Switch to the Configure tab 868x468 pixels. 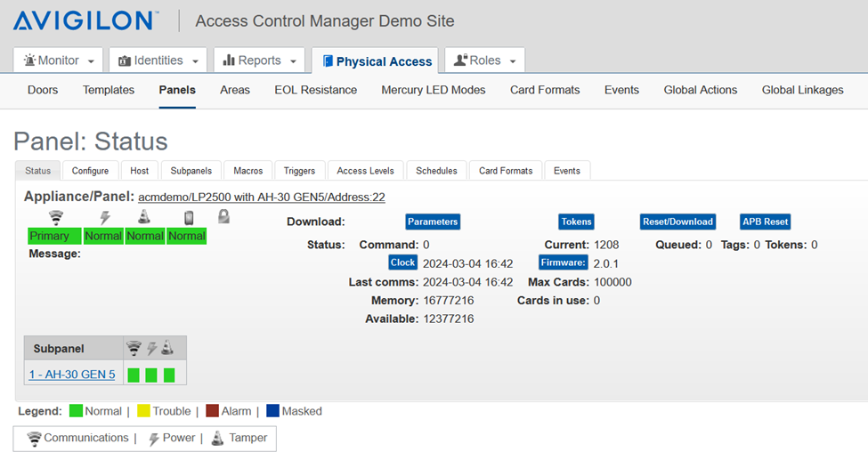point(90,171)
